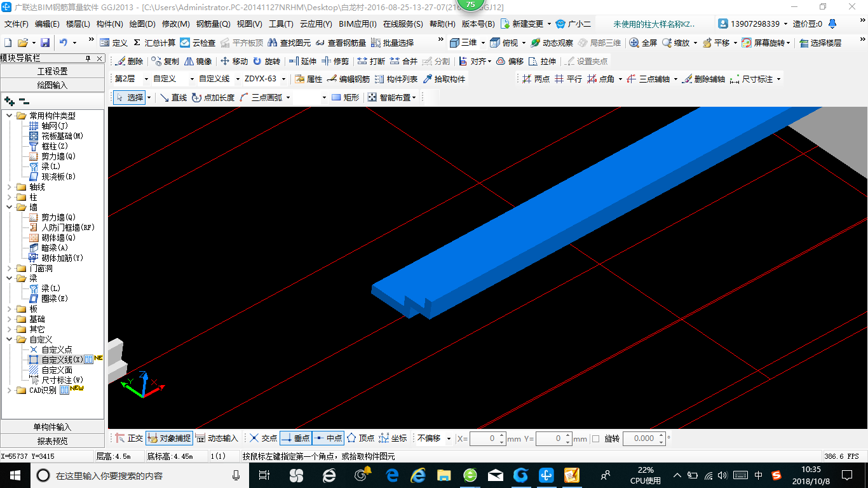
Task: Toggle 交点 intersection snap
Action: (x=263, y=438)
